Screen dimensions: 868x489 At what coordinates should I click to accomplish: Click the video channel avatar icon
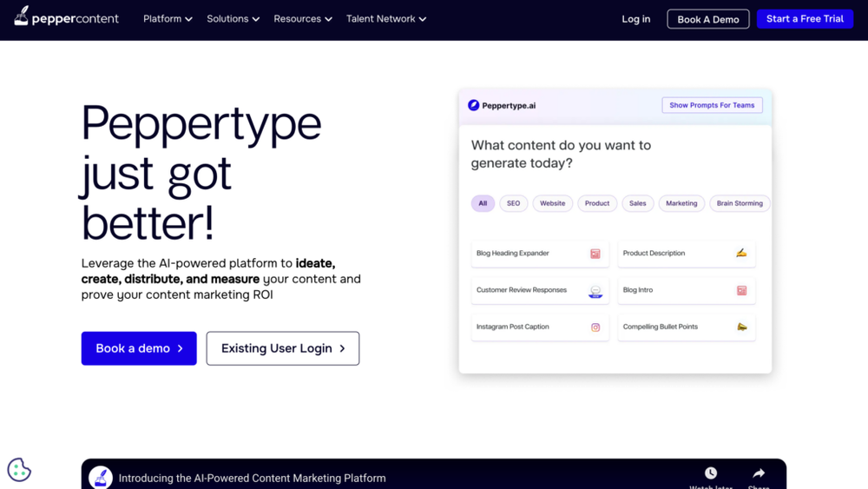click(100, 478)
